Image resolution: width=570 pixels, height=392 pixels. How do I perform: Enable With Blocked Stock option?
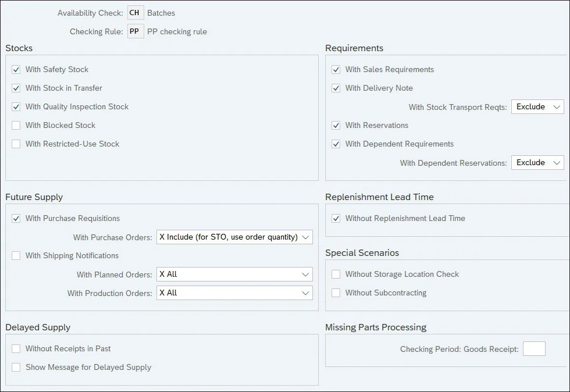(16, 126)
